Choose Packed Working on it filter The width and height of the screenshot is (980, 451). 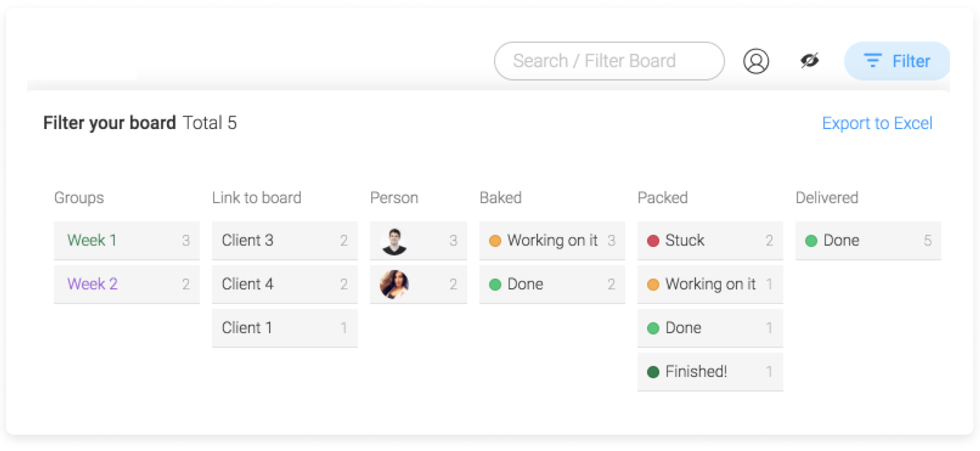coord(710,284)
